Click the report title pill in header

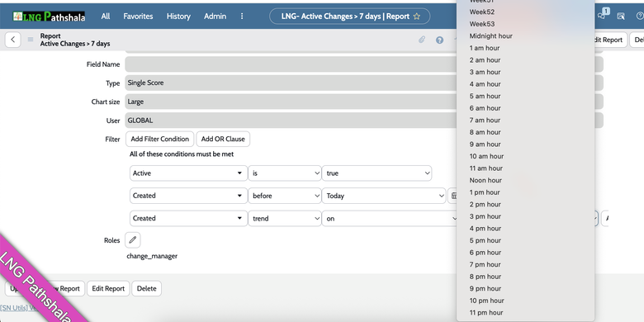pyautogui.click(x=349, y=17)
